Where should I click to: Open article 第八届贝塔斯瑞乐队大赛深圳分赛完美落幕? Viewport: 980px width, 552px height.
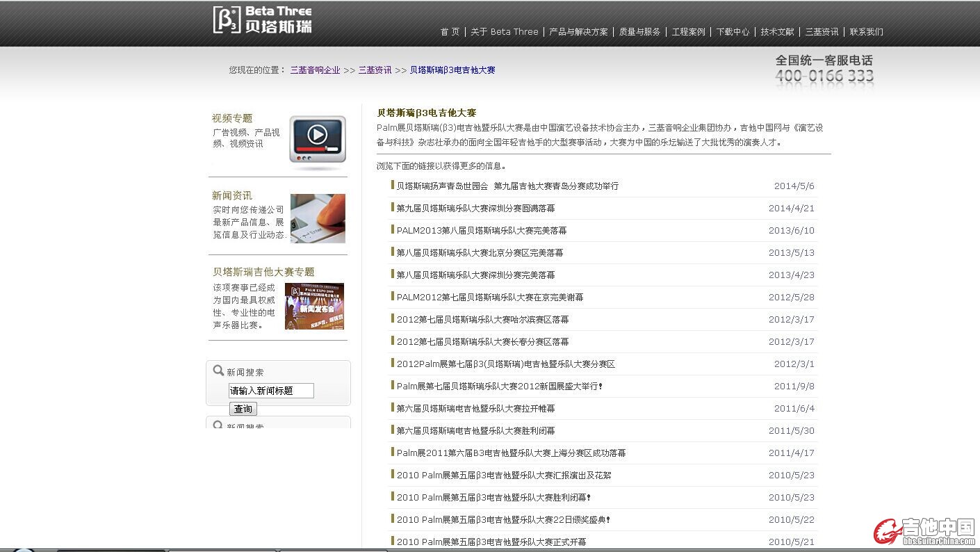pyautogui.click(x=476, y=275)
